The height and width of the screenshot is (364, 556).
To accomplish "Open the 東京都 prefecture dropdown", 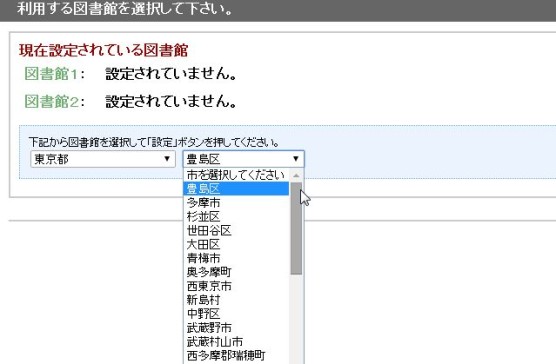I will pos(103,159).
